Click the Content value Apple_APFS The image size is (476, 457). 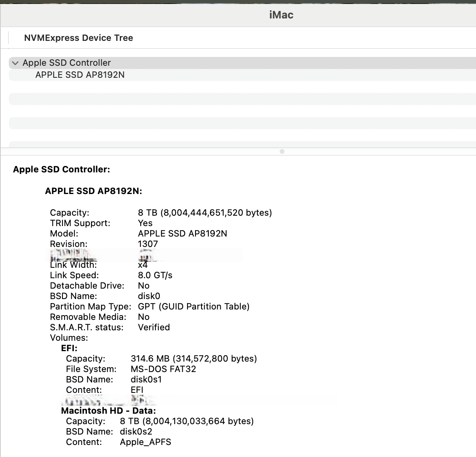click(145, 442)
